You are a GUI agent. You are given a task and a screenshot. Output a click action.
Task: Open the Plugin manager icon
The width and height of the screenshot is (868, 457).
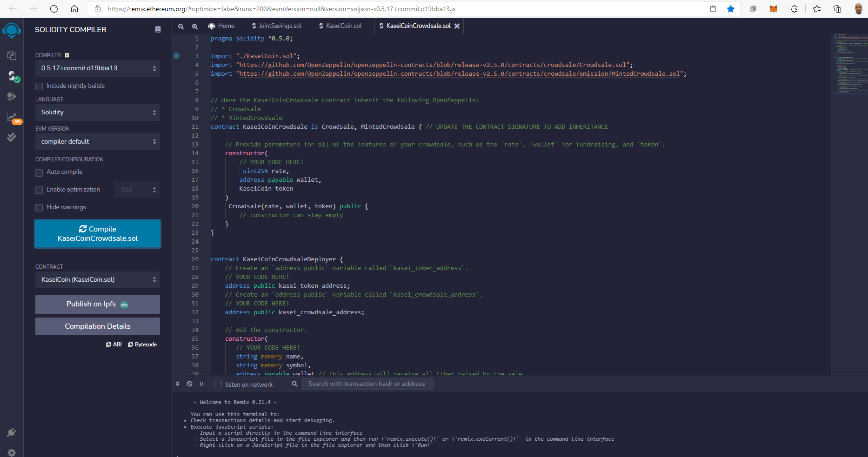click(12, 432)
